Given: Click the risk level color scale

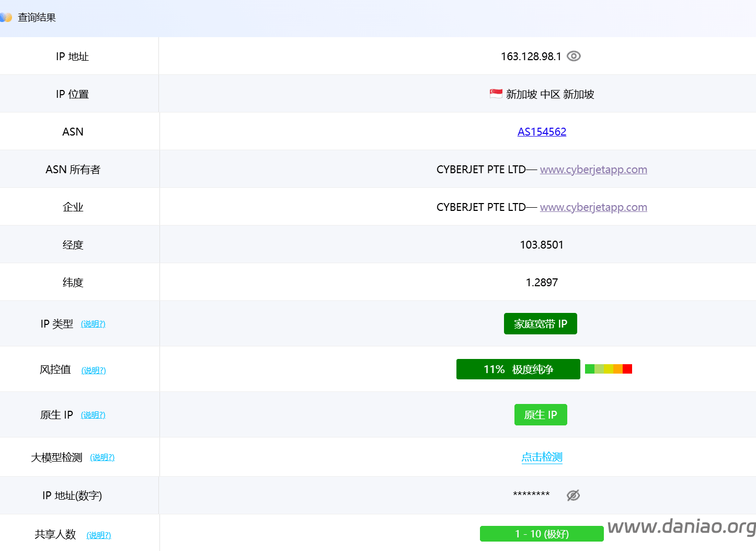Looking at the screenshot, I should (608, 369).
